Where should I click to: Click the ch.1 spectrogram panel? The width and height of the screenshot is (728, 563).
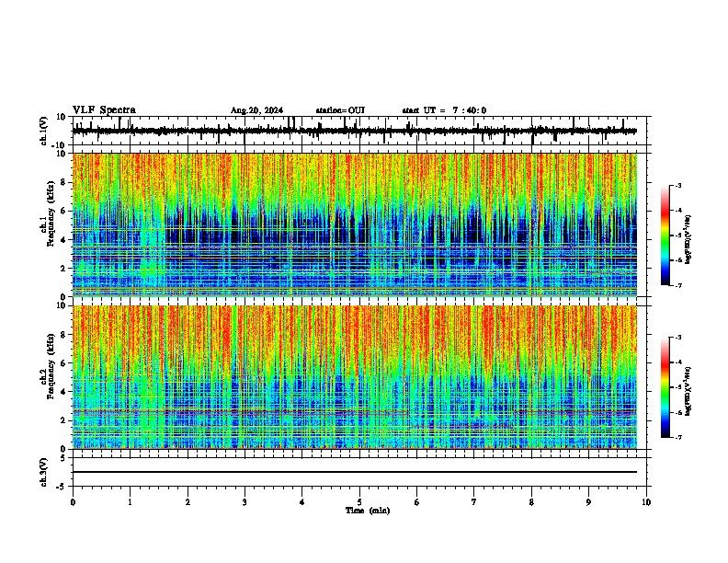pyautogui.click(x=354, y=224)
